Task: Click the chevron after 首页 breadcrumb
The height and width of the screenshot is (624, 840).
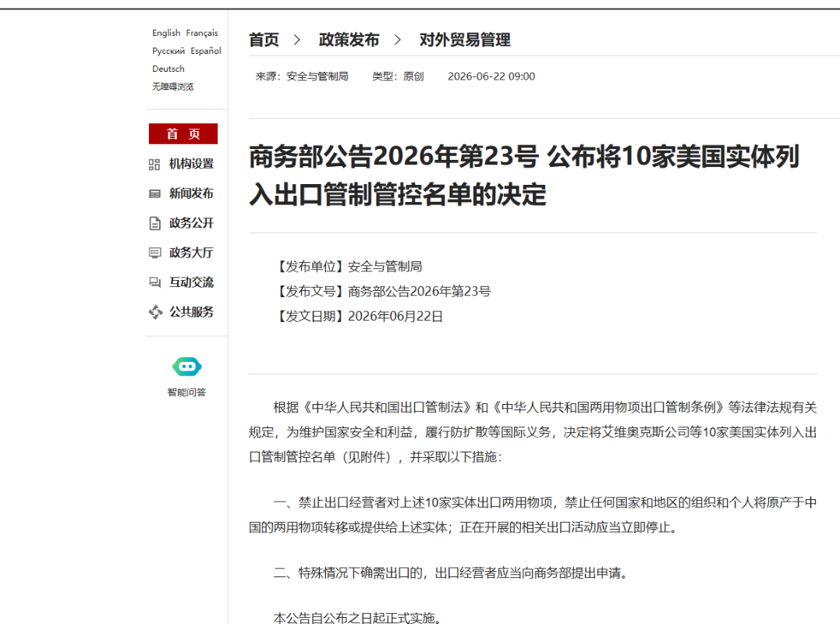Action: (297, 40)
